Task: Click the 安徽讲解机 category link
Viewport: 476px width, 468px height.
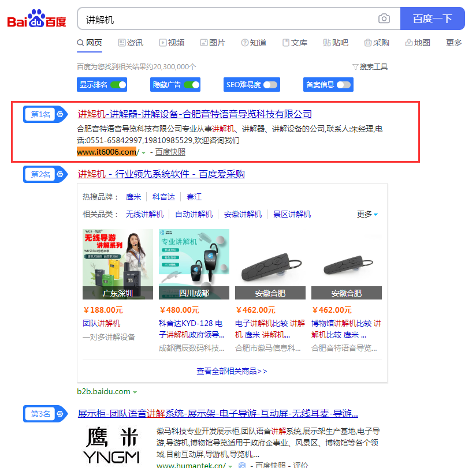Action: pos(243,215)
